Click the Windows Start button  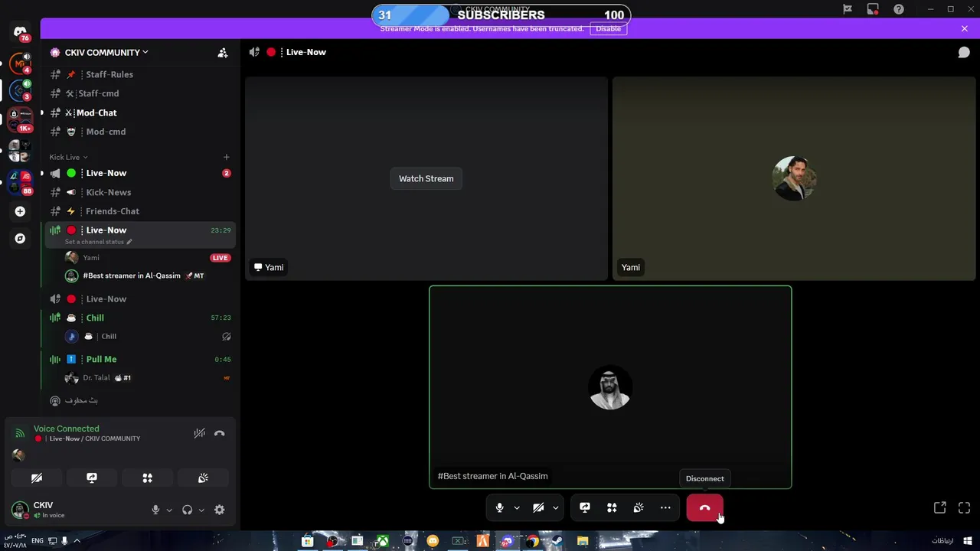[x=968, y=541]
